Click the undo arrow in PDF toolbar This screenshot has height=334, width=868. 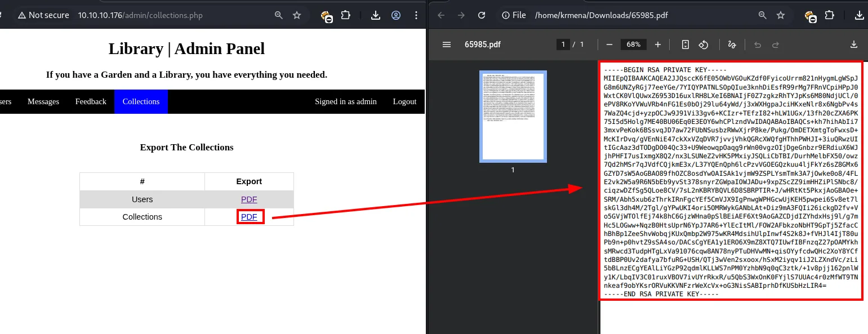758,44
